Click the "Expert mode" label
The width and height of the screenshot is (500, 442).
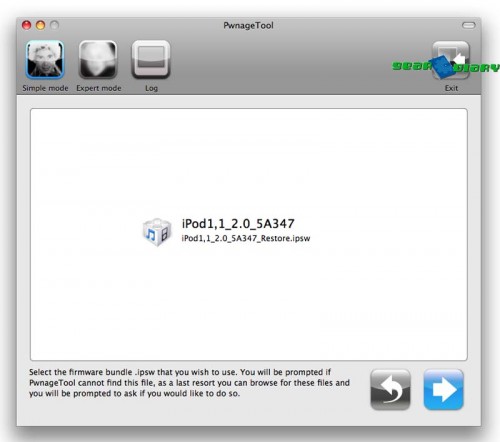(99, 88)
